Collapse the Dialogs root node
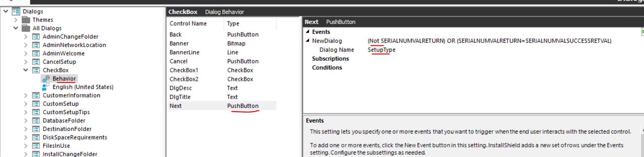The width and height of the screenshot is (644, 157). tap(5, 12)
